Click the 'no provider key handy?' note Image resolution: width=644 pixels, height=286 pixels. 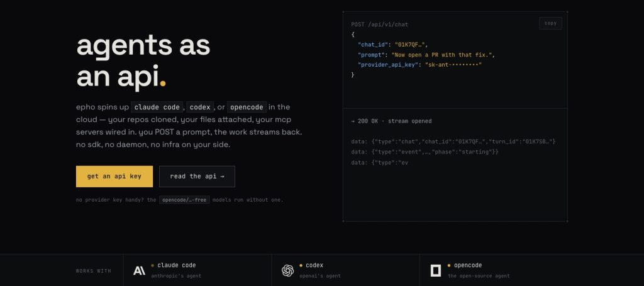point(179,201)
